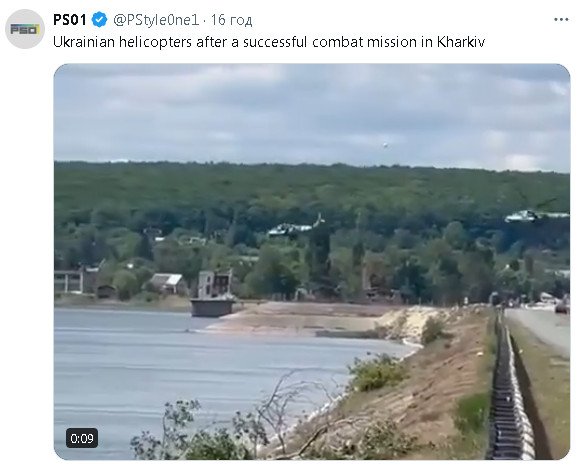Click the ruined building by the water
This screenshot has width=587, height=467.
pos(215,293)
